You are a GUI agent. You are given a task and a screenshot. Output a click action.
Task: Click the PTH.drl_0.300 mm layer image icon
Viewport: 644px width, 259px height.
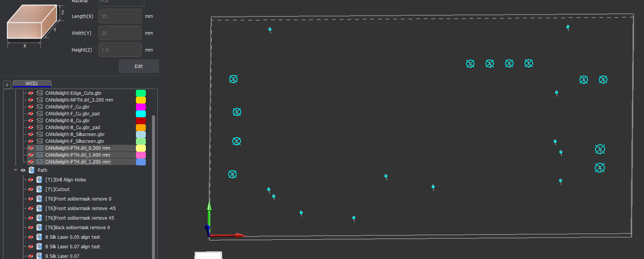(40, 148)
